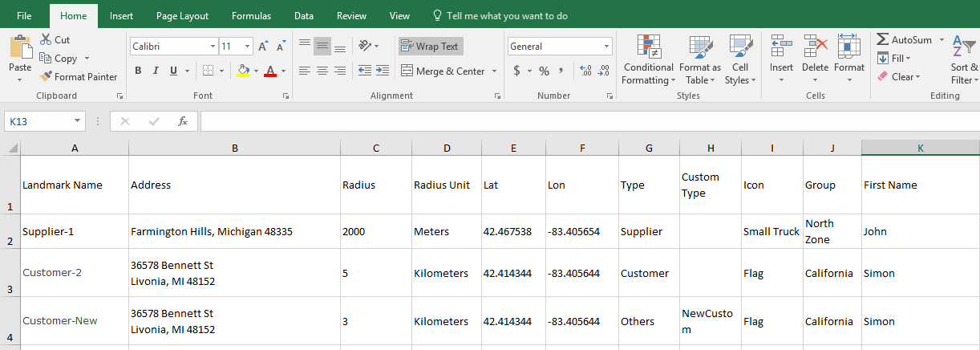Click the Borders icon
980x350 pixels.
point(208,71)
